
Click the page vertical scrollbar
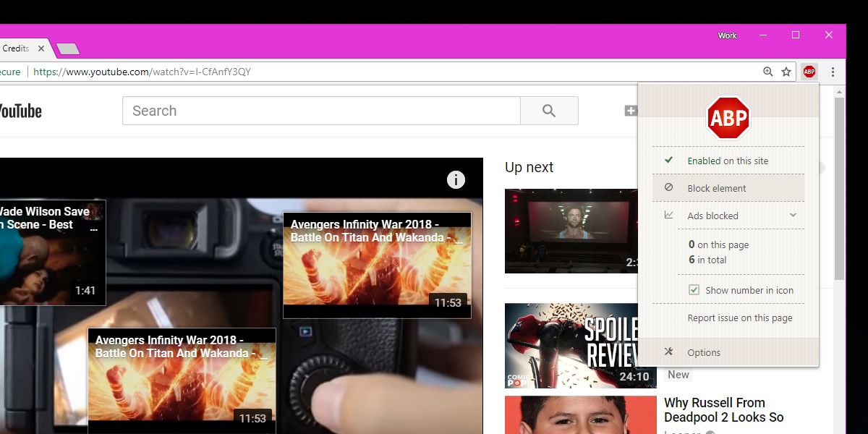[839, 188]
